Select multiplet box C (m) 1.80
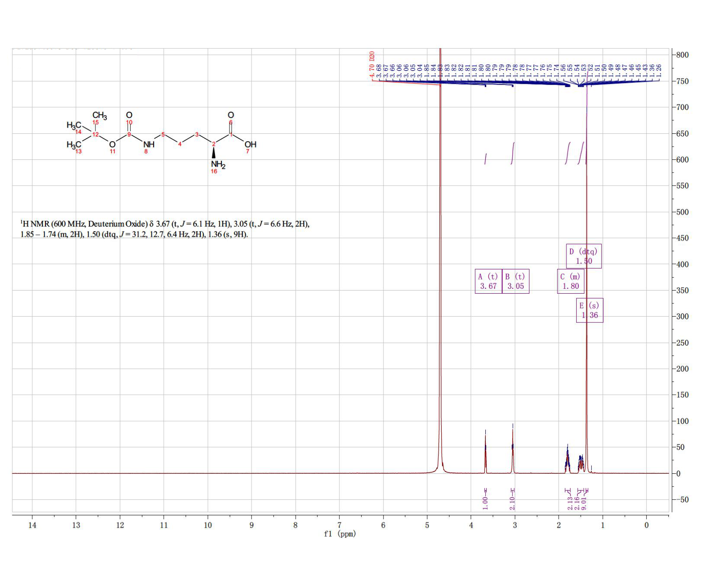 (x=571, y=281)
